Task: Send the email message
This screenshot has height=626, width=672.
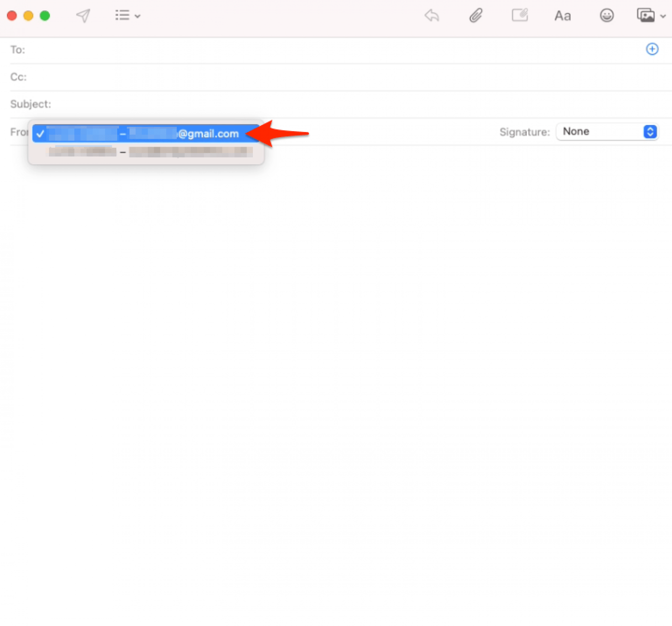Action: click(83, 15)
